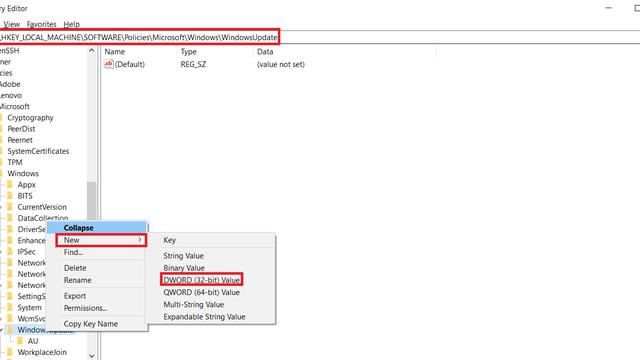Choose Rename in the context menu
The height and width of the screenshot is (360, 640).
[x=78, y=280]
